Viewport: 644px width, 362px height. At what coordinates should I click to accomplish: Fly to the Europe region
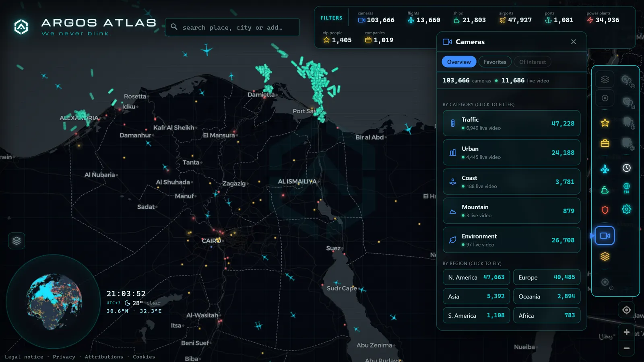pyautogui.click(x=547, y=277)
